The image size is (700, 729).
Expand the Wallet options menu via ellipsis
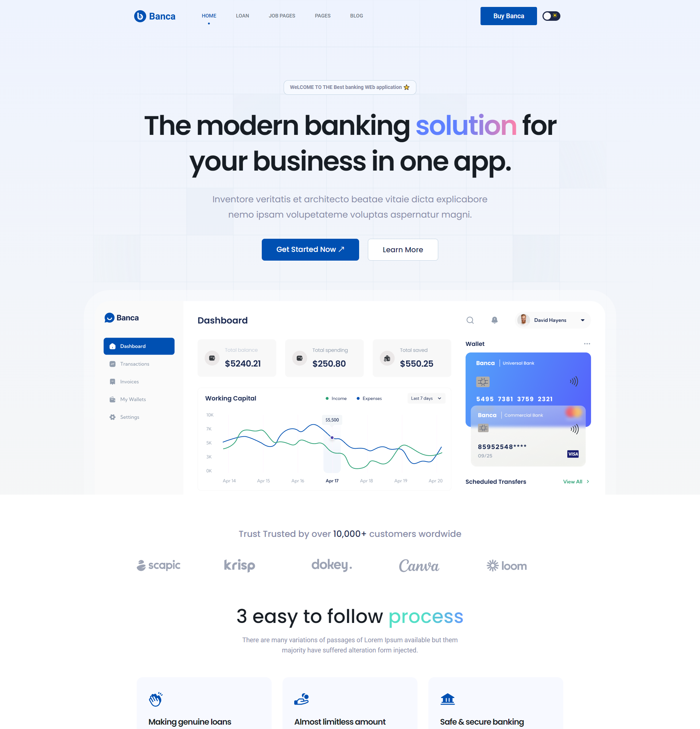587,344
